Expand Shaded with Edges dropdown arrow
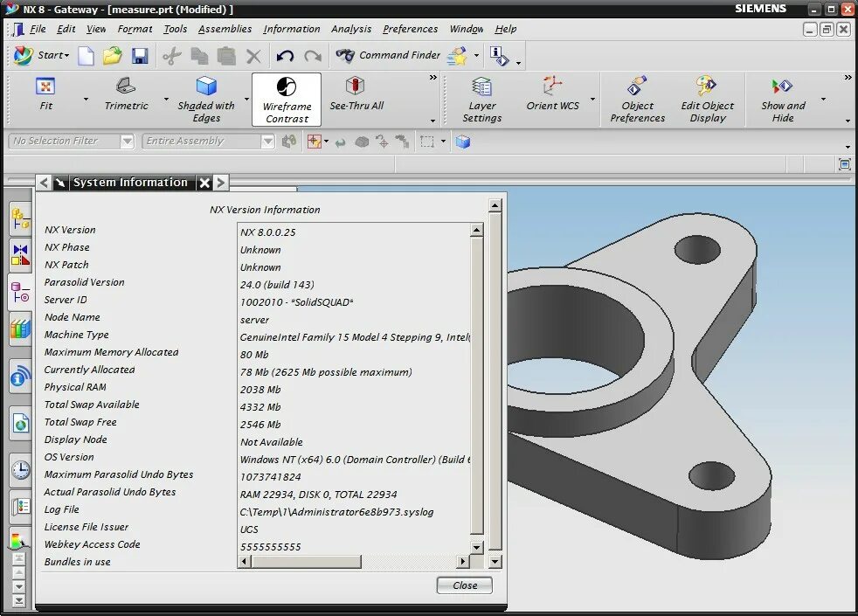This screenshot has width=858, height=616. point(246,99)
